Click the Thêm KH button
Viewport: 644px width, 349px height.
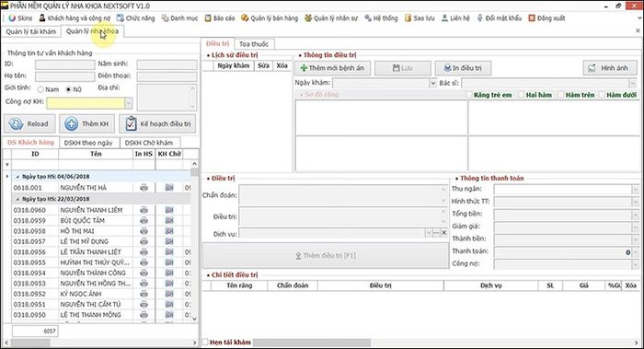click(x=87, y=123)
